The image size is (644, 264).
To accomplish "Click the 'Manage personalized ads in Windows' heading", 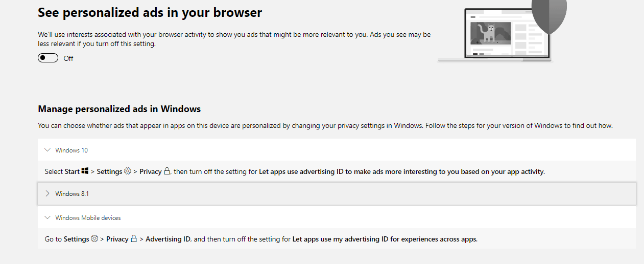I will pyautogui.click(x=120, y=109).
